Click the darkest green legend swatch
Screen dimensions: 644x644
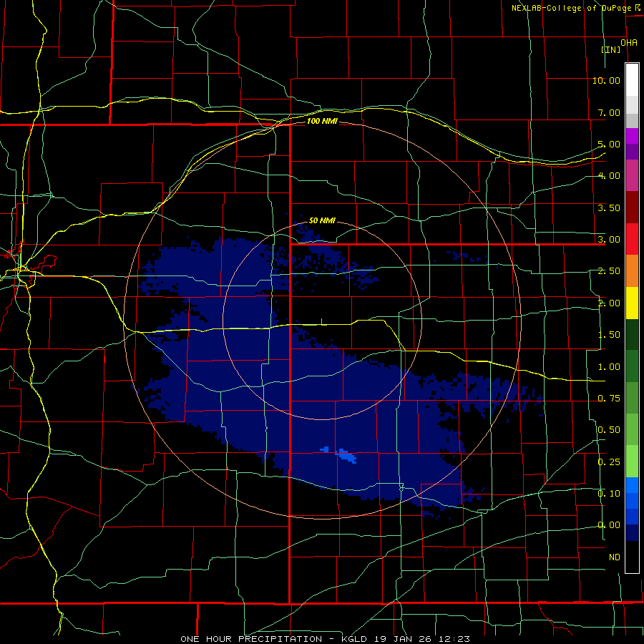point(632,334)
